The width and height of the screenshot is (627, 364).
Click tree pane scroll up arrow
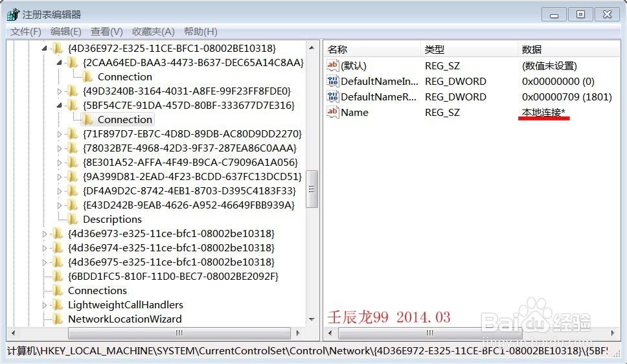(312, 48)
